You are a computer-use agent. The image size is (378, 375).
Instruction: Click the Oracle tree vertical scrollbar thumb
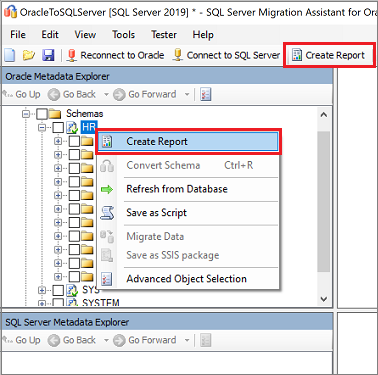coord(323,201)
